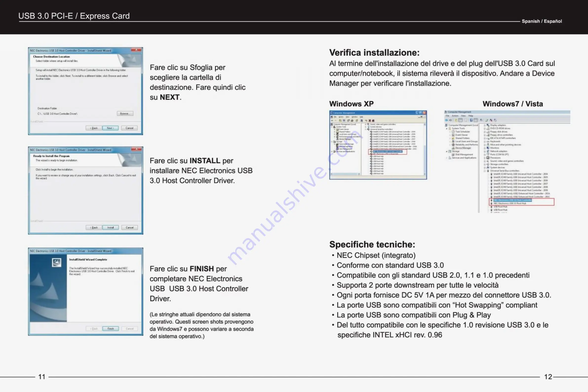This screenshot has width=588, height=392.
Task: Click Finish in InstallShield Wizard Complete dialog
Action: pos(110,329)
